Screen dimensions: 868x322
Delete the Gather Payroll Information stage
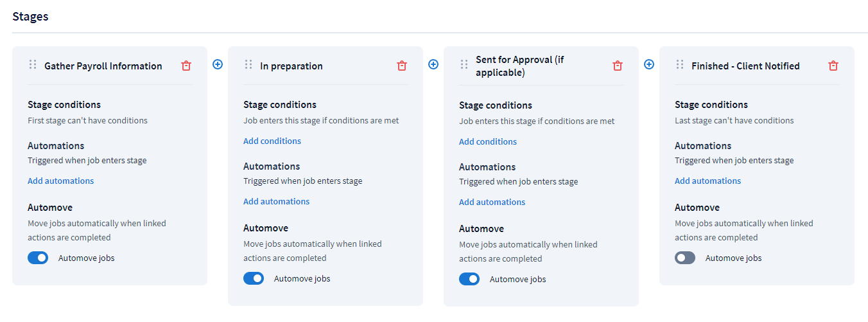pyautogui.click(x=186, y=66)
